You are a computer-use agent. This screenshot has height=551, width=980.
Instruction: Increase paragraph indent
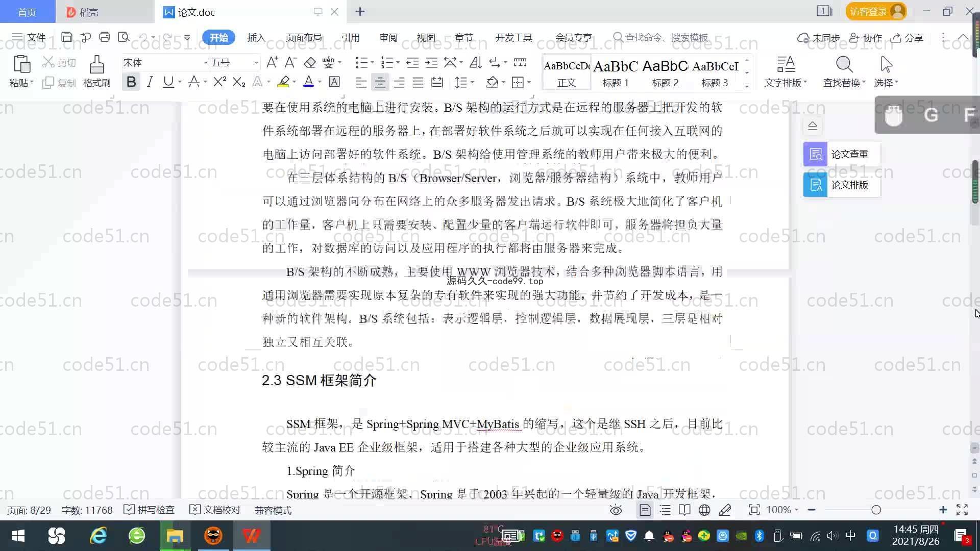click(432, 62)
